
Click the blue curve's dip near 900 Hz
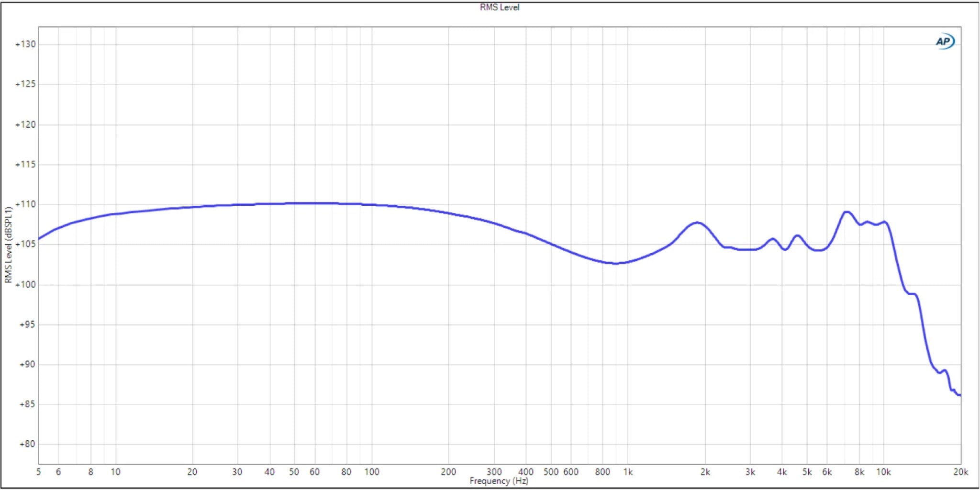[x=616, y=263]
